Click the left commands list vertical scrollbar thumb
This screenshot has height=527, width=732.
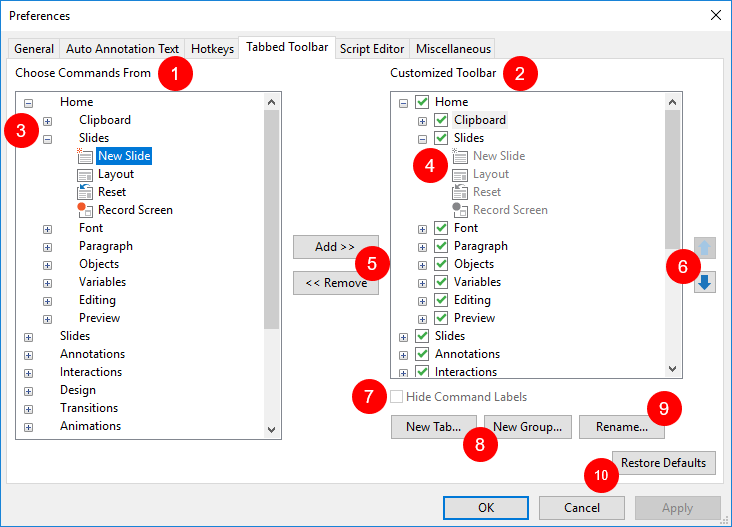tap(271, 219)
